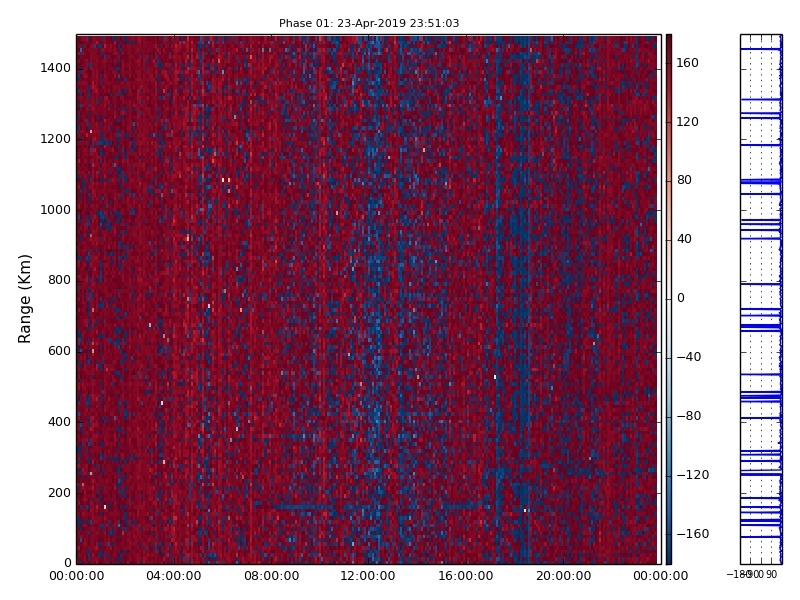The image size is (800, 600).
Task: Click the colorbar label −40
Action: (689, 357)
